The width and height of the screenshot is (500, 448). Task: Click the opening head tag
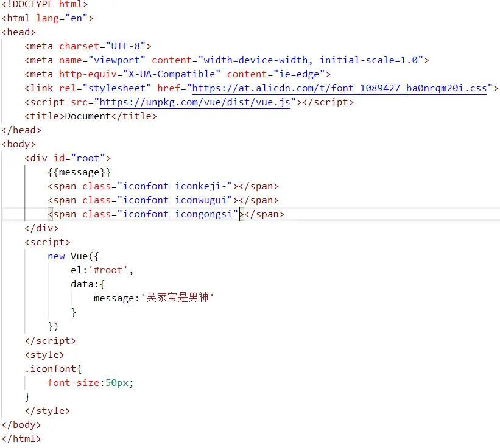coord(18,32)
